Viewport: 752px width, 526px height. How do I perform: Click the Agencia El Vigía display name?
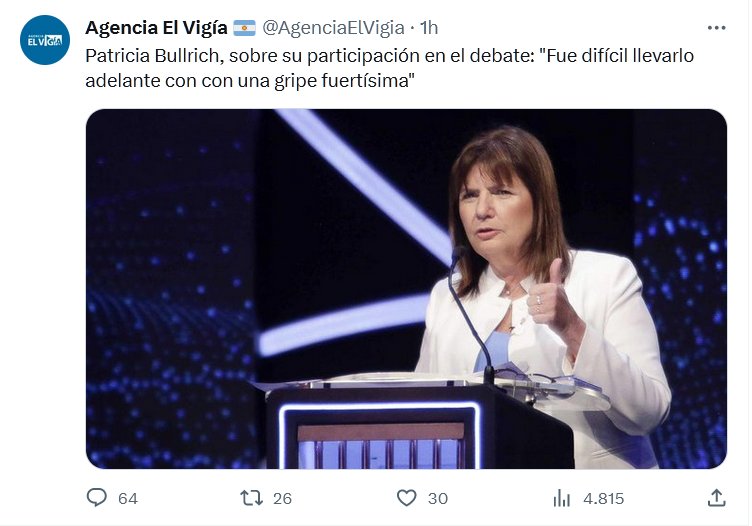[156, 27]
